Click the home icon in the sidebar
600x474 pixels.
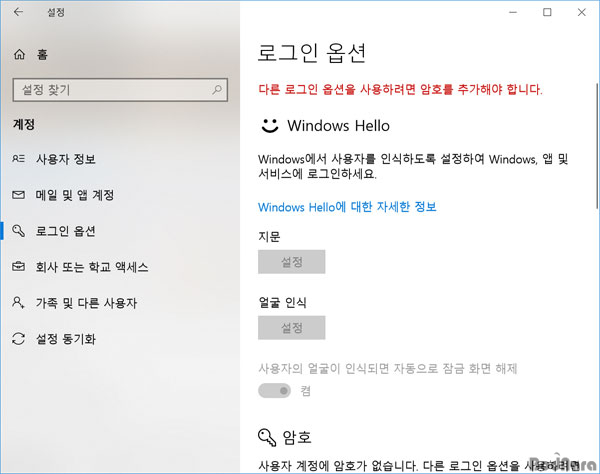[x=19, y=54]
